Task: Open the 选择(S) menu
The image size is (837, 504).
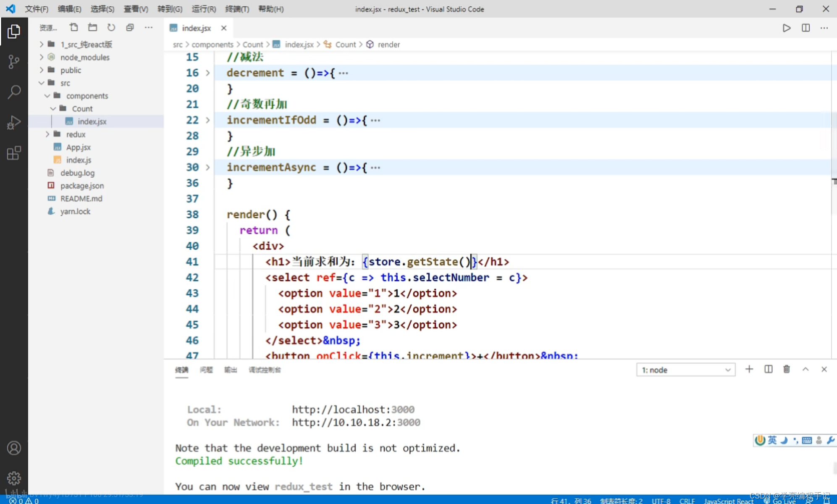Action: click(102, 9)
